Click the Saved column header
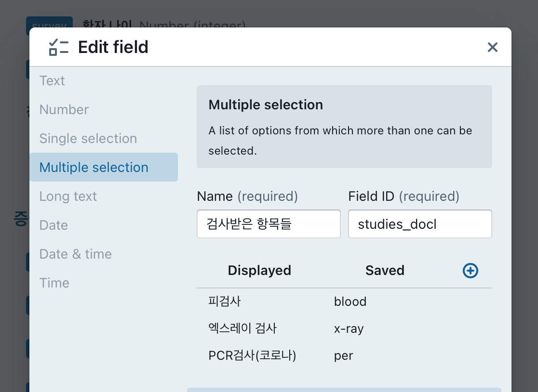 coord(385,271)
